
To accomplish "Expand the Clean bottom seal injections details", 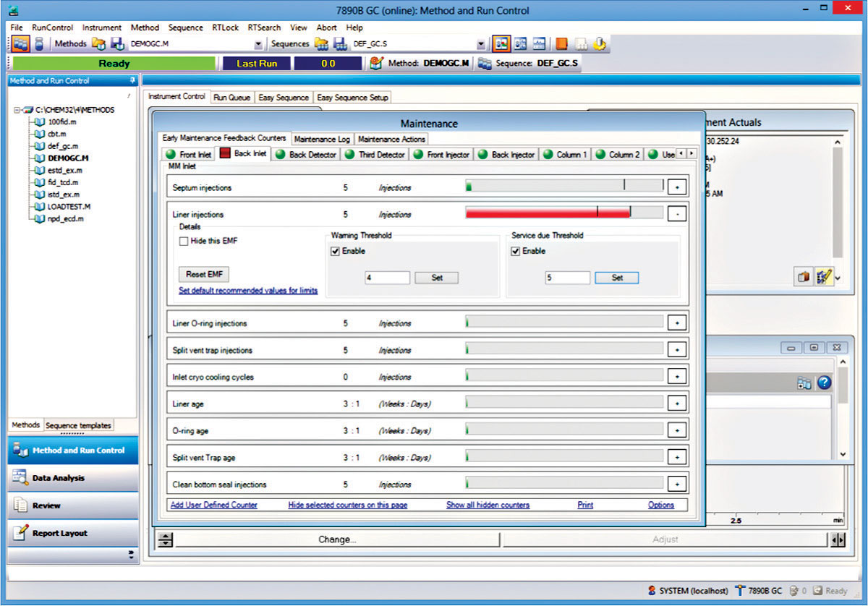I will [x=677, y=485].
